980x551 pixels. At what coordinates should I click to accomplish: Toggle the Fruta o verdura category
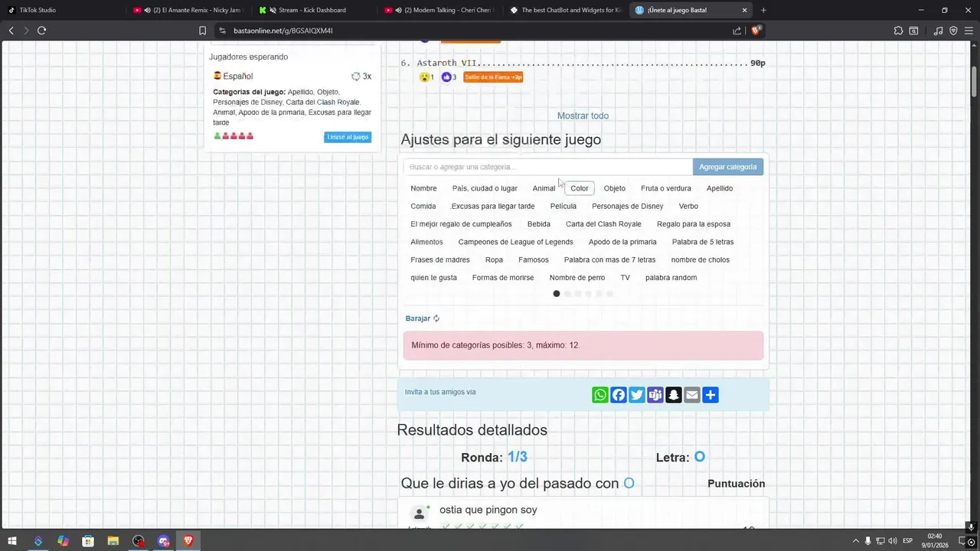pyautogui.click(x=666, y=188)
